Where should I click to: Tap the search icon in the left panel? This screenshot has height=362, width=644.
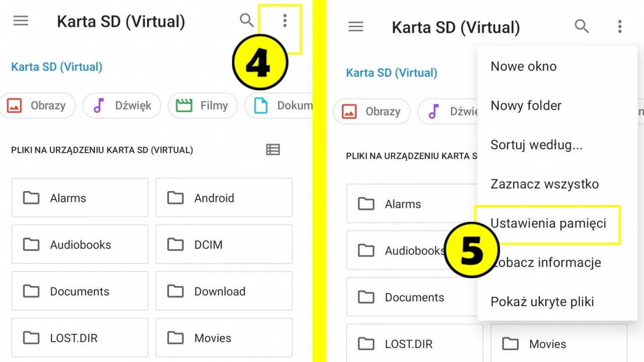pyautogui.click(x=247, y=20)
